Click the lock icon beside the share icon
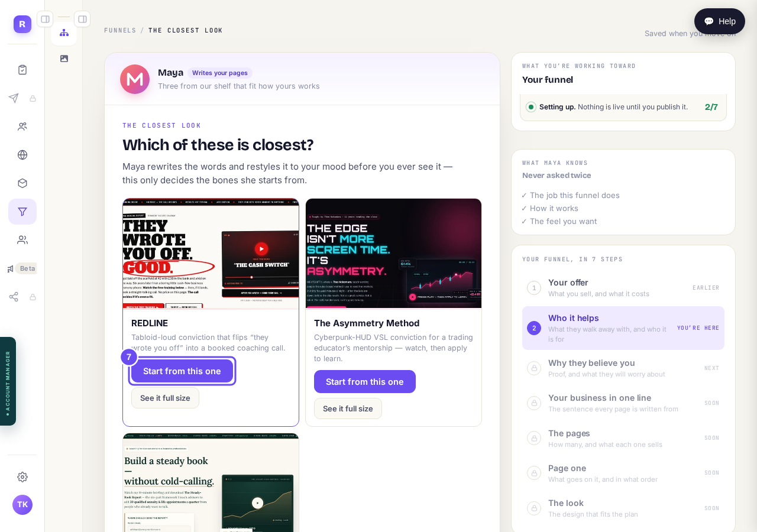Image resolution: width=757 pixels, height=532 pixels. pos(33,297)
